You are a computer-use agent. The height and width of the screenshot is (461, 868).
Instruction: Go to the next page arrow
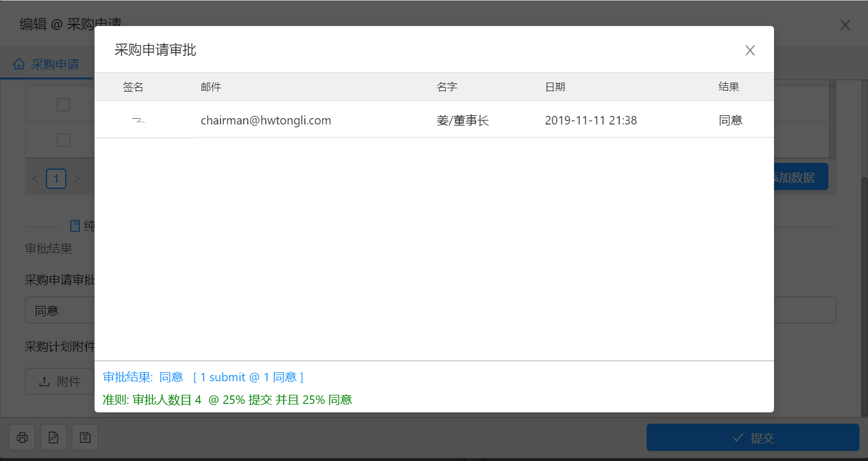tap(76, 179)
